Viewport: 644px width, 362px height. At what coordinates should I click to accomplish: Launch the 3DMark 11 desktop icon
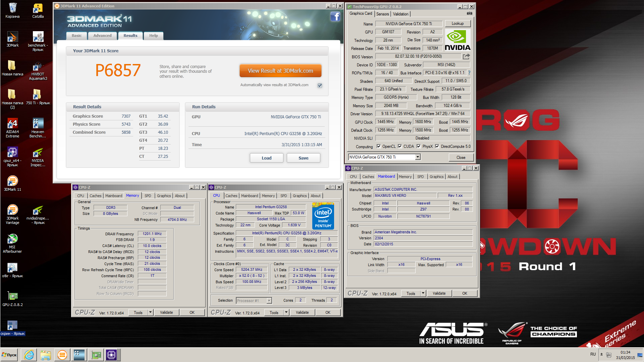pos(12,183)
